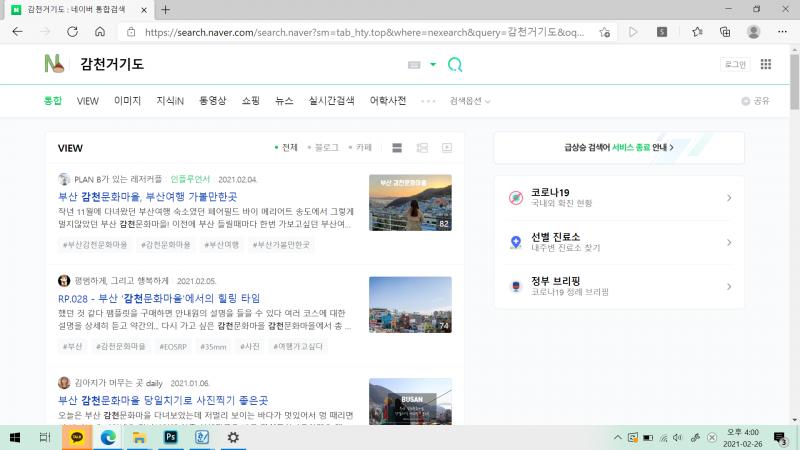Go back with browser back arrow

[x=17, y=32]
